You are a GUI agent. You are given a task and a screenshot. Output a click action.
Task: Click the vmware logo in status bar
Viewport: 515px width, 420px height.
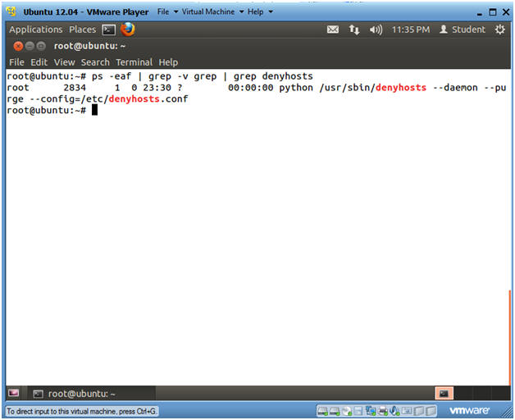(469, 410)
